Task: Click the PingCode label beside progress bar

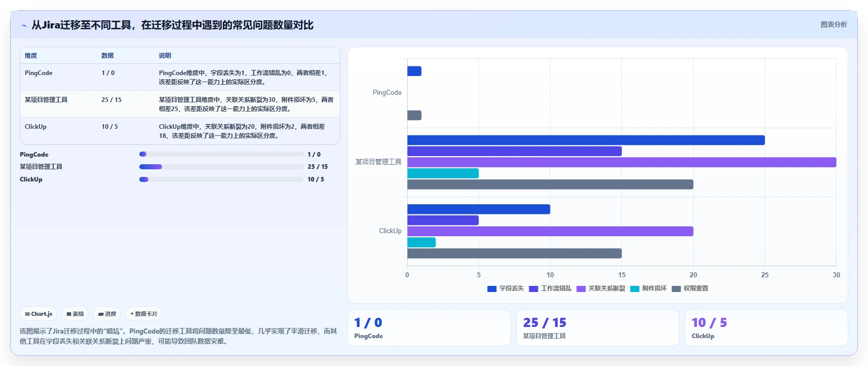Action: (x=34, y=155)
